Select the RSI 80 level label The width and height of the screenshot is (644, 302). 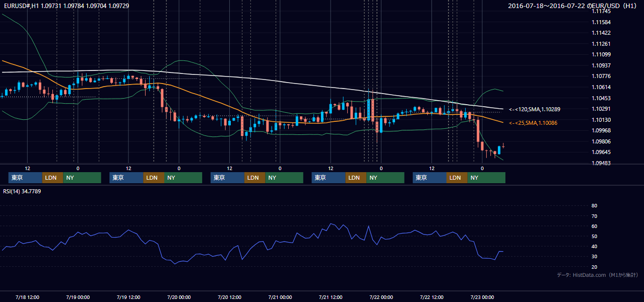pyautogui.click(x=594, y=206)
